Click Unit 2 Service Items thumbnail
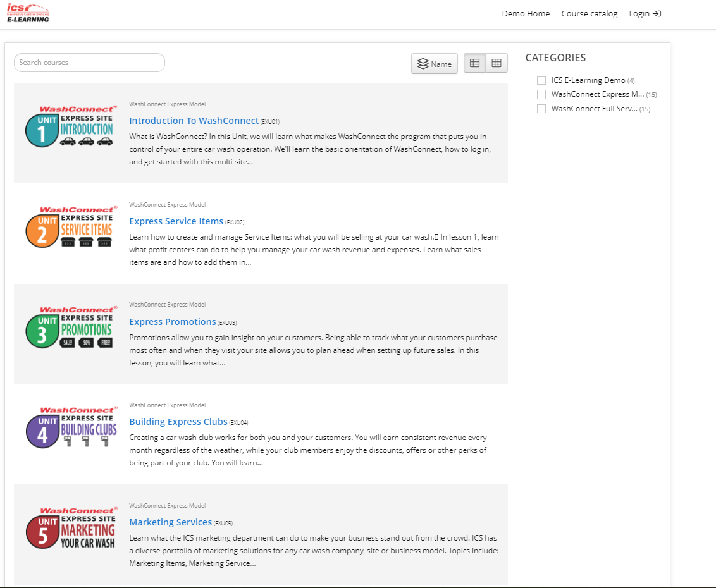716x588 pixels. click(71, 226)
